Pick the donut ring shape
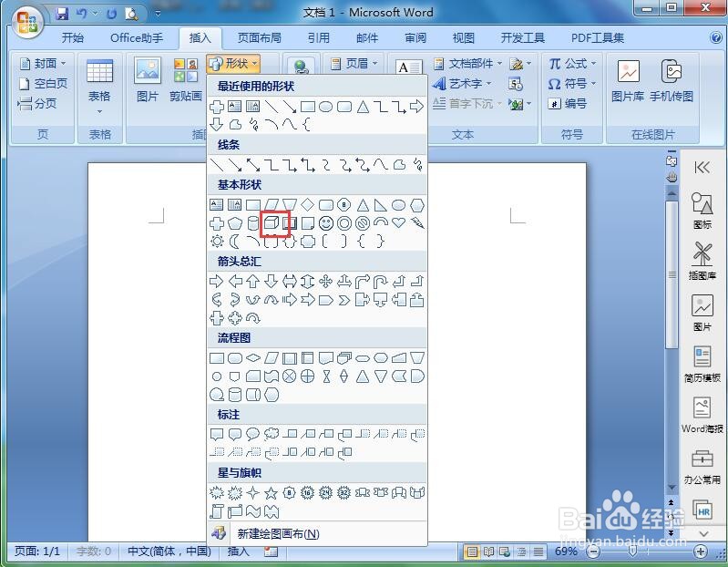 (344, 223)
